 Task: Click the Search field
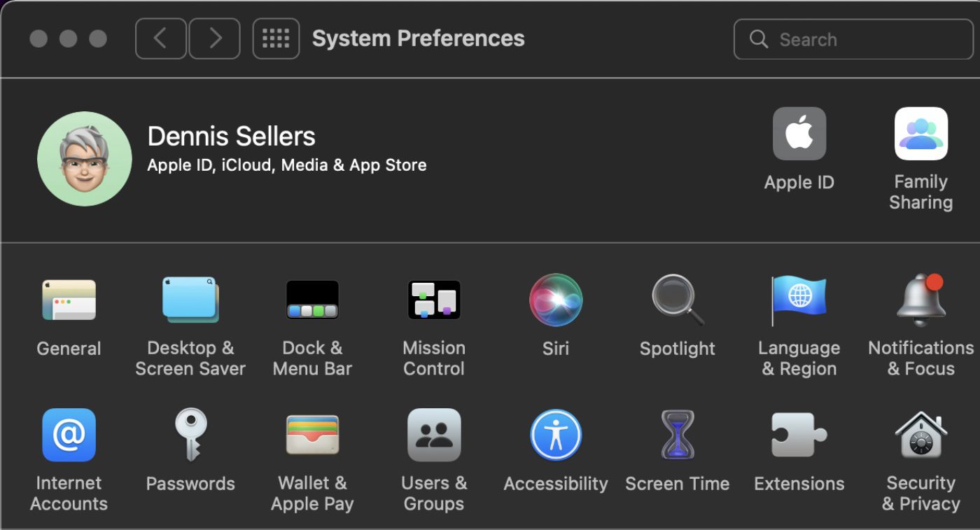click(854, 39)
